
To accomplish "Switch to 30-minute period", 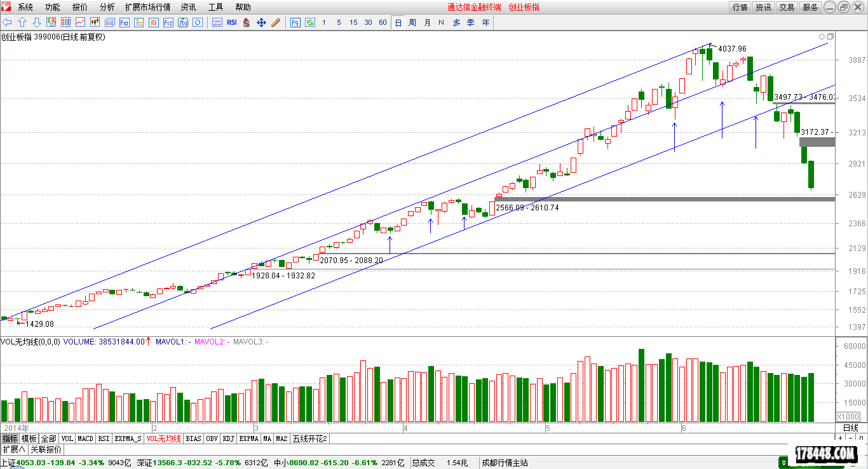I will pos(368,22).
